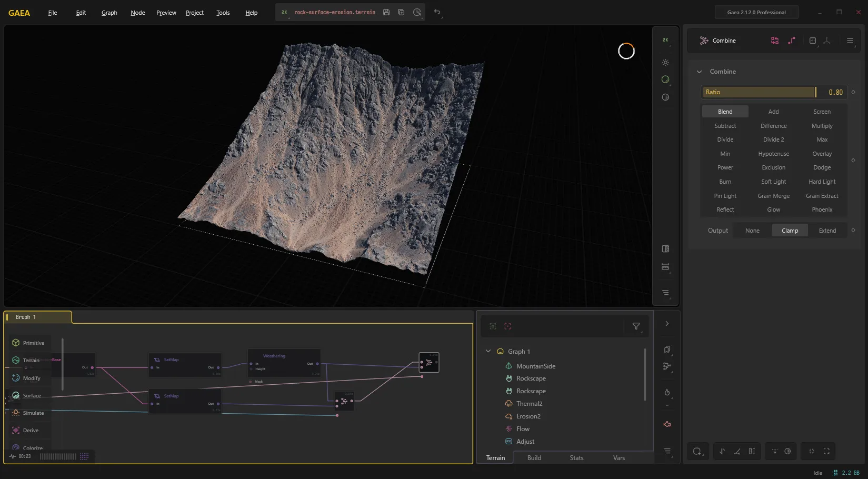The image size is (868, 479).
Task: Click the save file icon in title bar
Action: coord(386,12)
